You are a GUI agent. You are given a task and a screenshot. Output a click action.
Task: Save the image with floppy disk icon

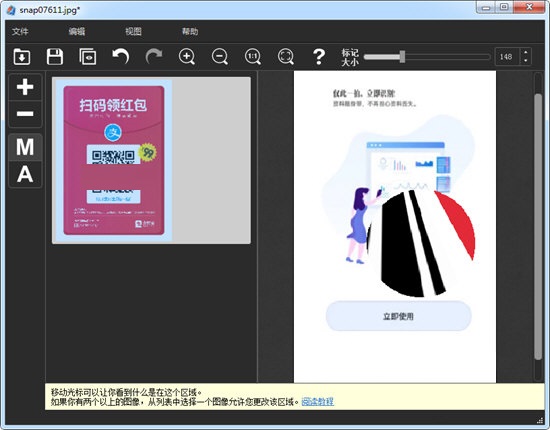55,56
